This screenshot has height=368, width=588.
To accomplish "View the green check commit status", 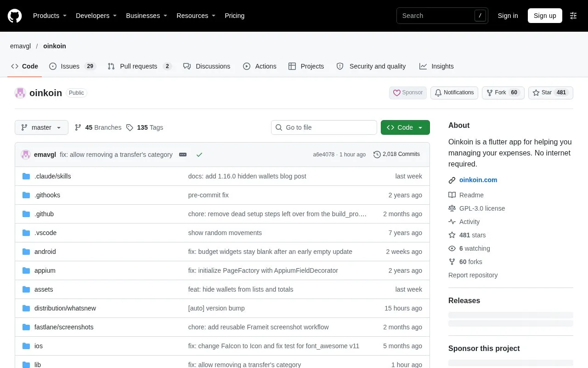I will pyautogui.click(x=199, y=155).
